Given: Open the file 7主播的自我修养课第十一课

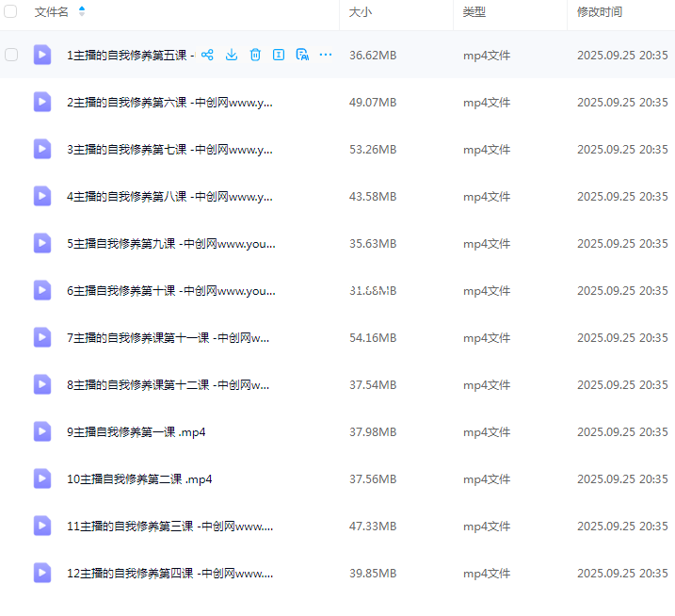Looking at the screenshot, I should (x=169, y=337).
